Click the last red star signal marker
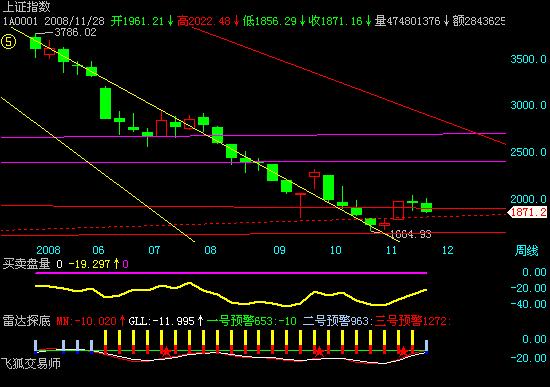The height and width of the screenshot is (387, 550). point(403,351)
